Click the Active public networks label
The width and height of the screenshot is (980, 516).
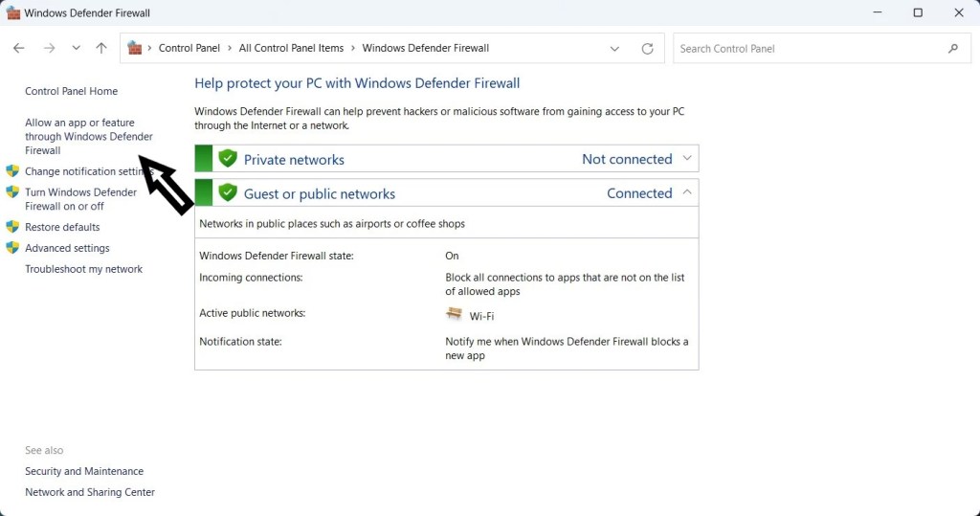pyautogui.click(x=253, y=313)
